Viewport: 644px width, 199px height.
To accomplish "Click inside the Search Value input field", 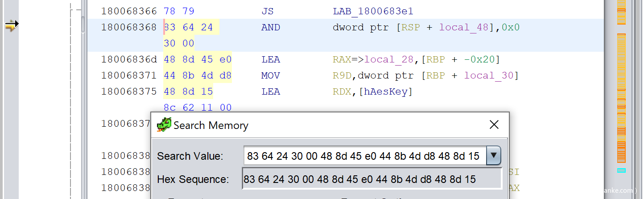I will [363, 156].
